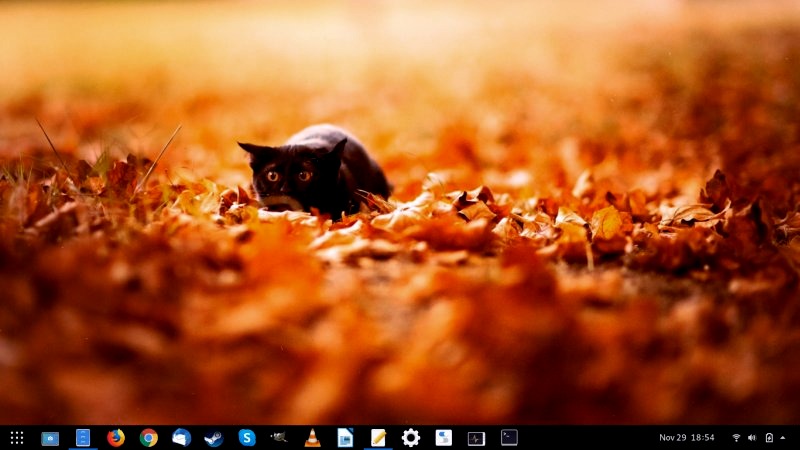Launch LibreOffice Writer
Image resolution: width=800 pixels, height=450 pixels.
pos(345,438)
